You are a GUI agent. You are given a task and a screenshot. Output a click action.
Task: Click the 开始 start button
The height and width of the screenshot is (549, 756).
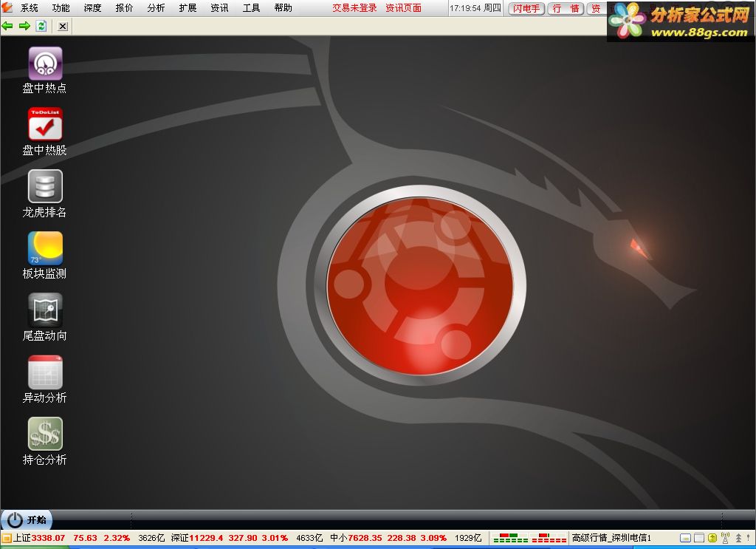point(27,519)
